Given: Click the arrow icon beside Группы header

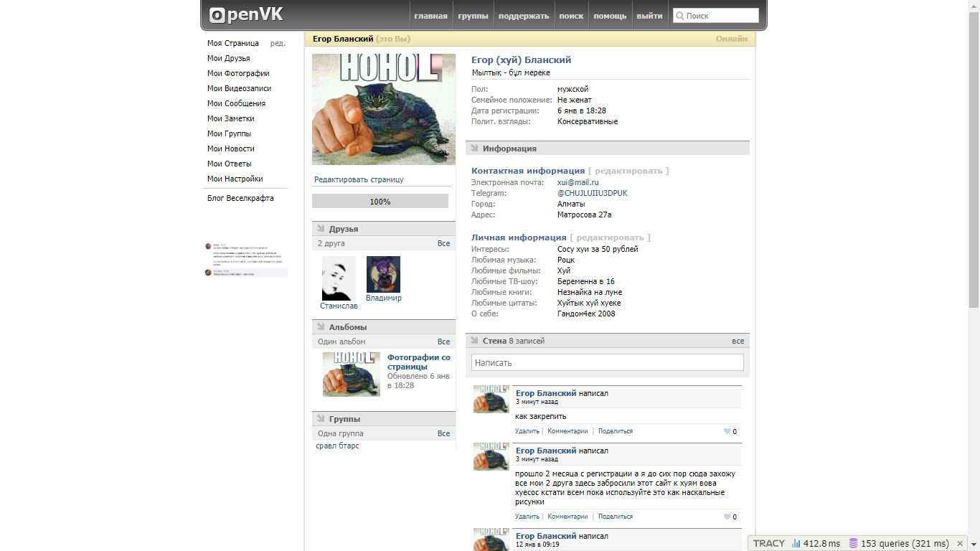Looking at the screenshot, I should click(x=321, y=418).
